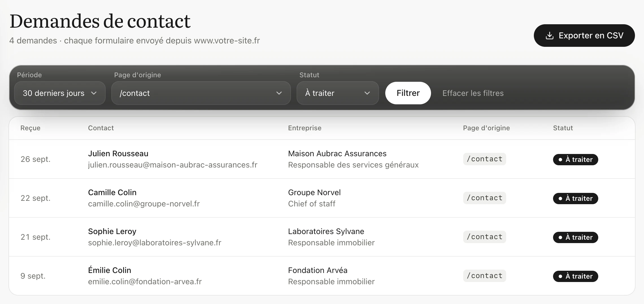Select company Groupe Norvel
644x304 pixels.
[x=314, y=192]
